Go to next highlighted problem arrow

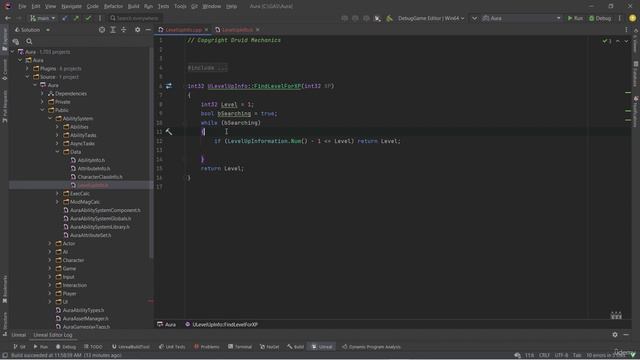pos(626,41)
